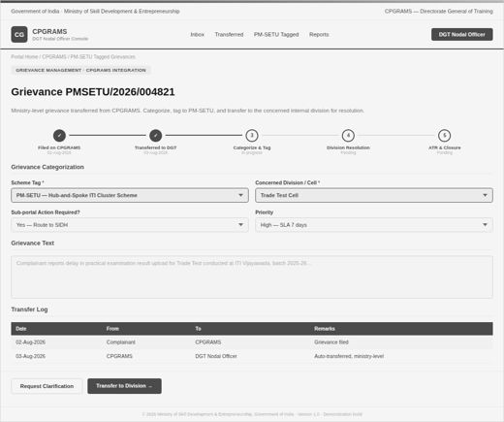
Task: Click the Grievance Management badge
Action: (80, 70)
